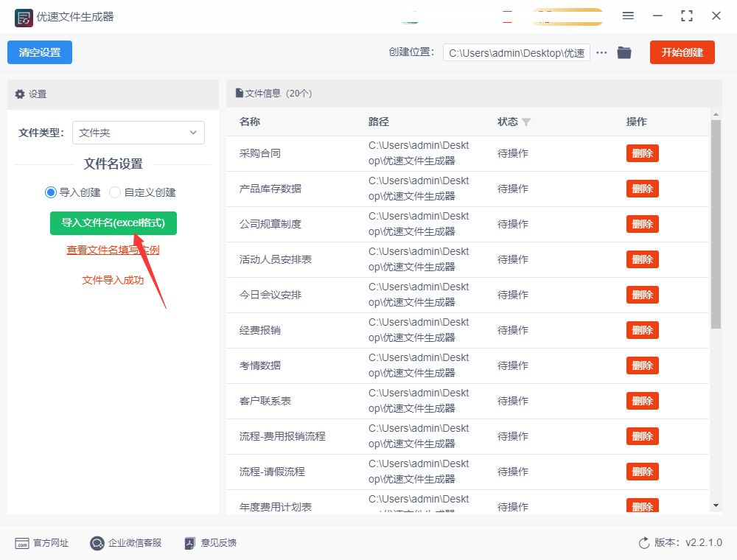This screenshot has width=737, height=560.
Task: Delete the 经费报销 row
Action: tap(642, 330)
